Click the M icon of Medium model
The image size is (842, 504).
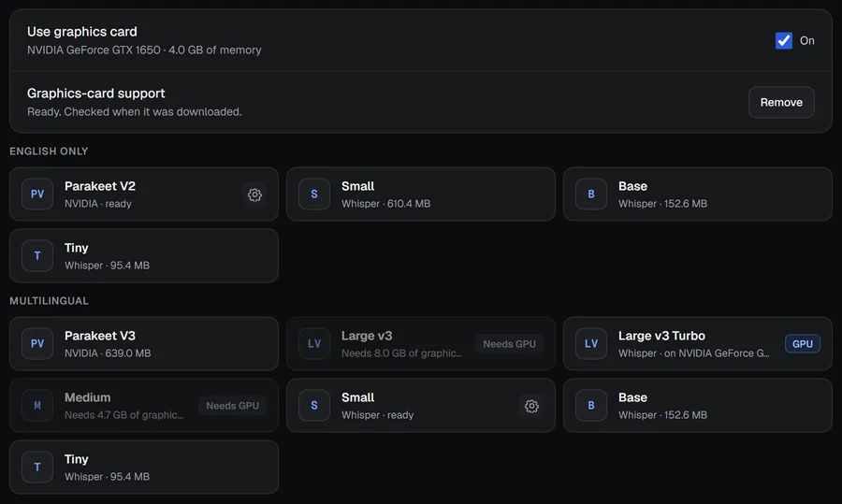click(x=37, y=405)
